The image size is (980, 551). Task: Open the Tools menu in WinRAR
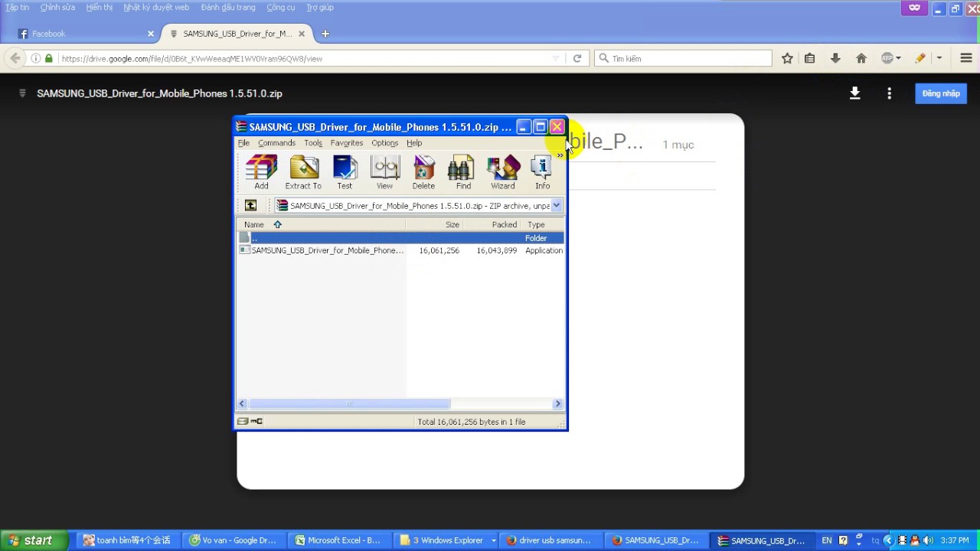point(313,143)
